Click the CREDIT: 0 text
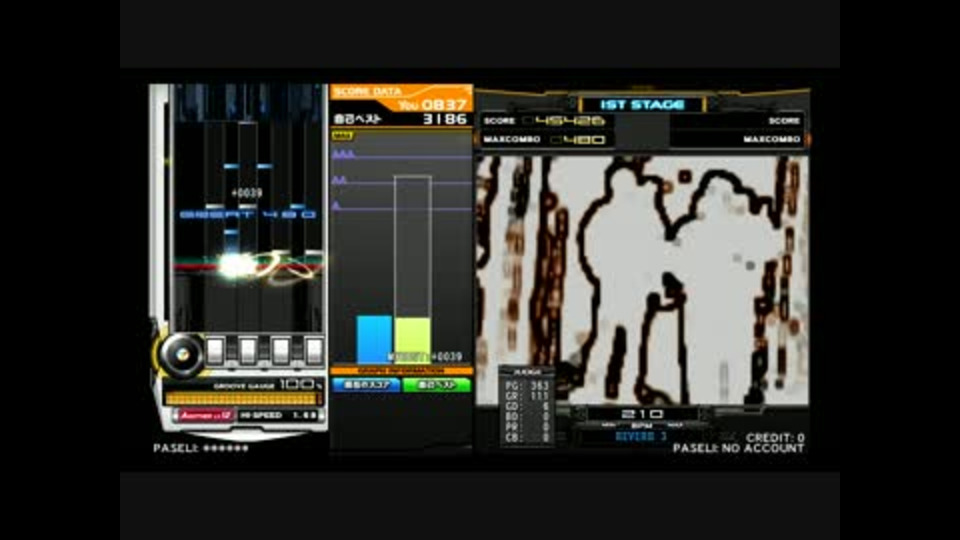Viewport: 960px width, 540px height. click(774, 438)
